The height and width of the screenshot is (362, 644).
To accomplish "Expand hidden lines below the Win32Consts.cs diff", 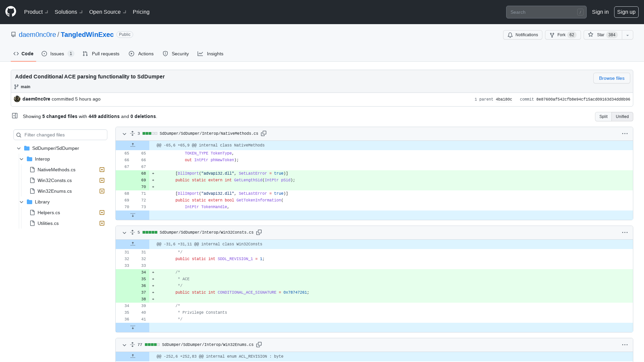I will 133,327.
